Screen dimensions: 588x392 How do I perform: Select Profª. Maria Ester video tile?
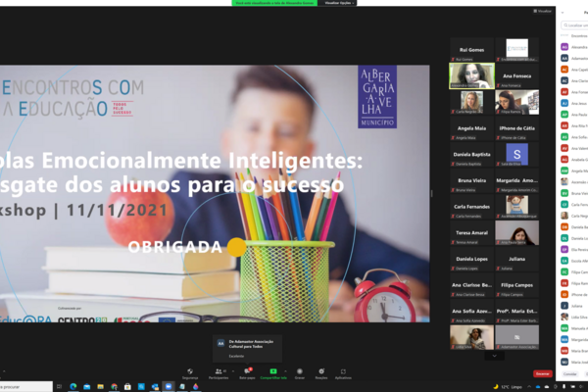516,311
